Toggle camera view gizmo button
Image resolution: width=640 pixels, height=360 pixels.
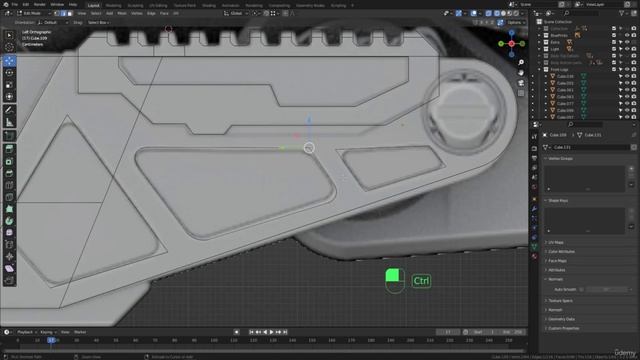pos(521,83)
